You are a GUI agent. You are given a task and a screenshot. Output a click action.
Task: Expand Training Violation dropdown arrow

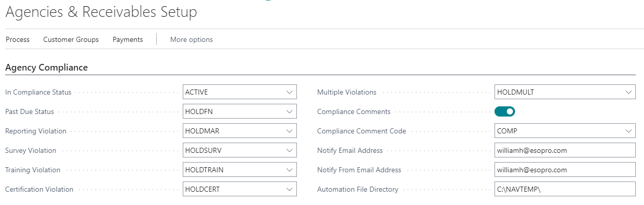289,170
